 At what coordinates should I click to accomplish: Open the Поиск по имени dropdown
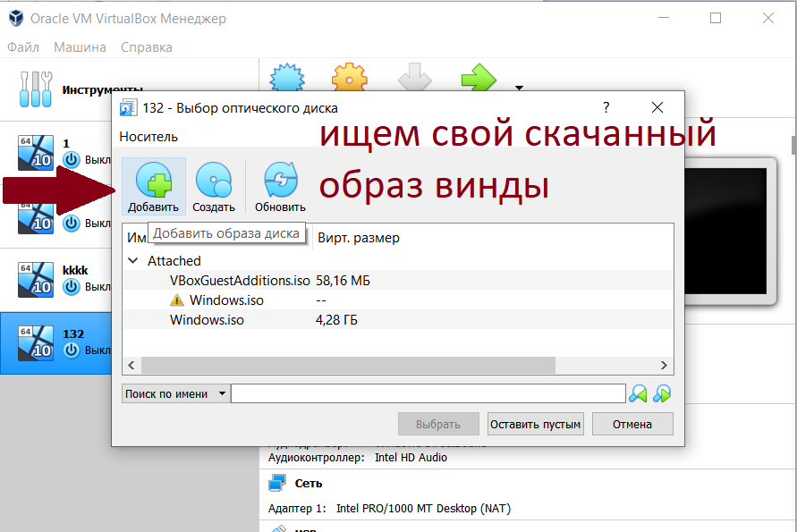tap(174, 393)
